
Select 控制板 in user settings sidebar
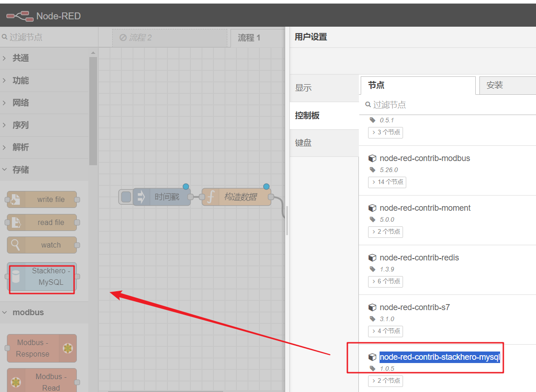[324, 115]
